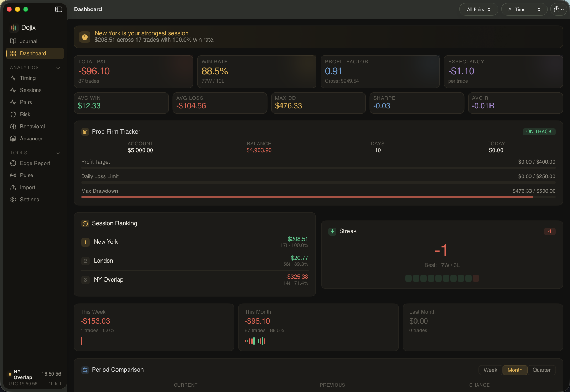The height and width of the screenshot is (392, 570).
Task: Open the Risk shield icon
Action: [13, 114]
